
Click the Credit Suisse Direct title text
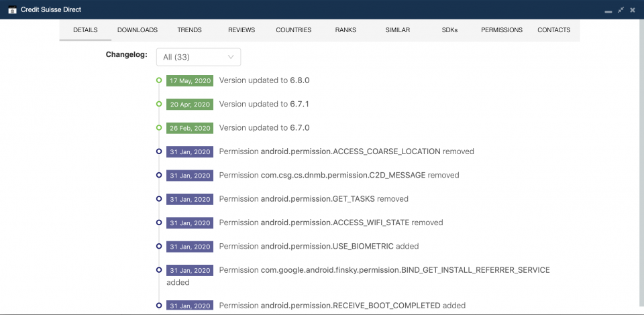coord(51,9)
